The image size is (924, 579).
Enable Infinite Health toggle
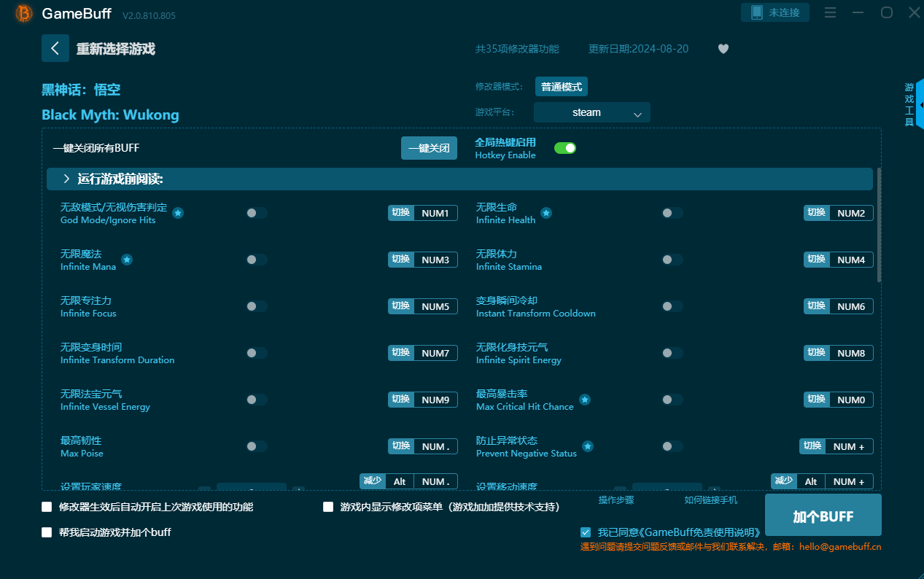pos(672,213)
